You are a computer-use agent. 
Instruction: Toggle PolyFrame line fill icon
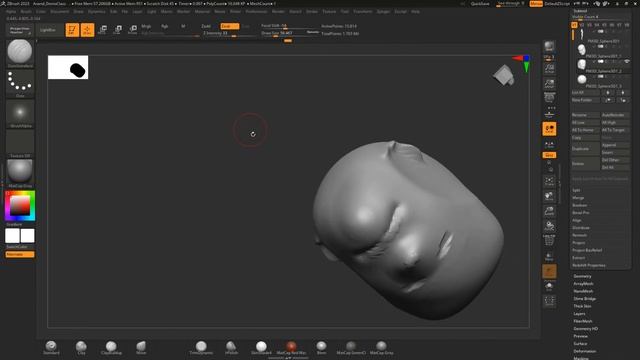(549, 241)
